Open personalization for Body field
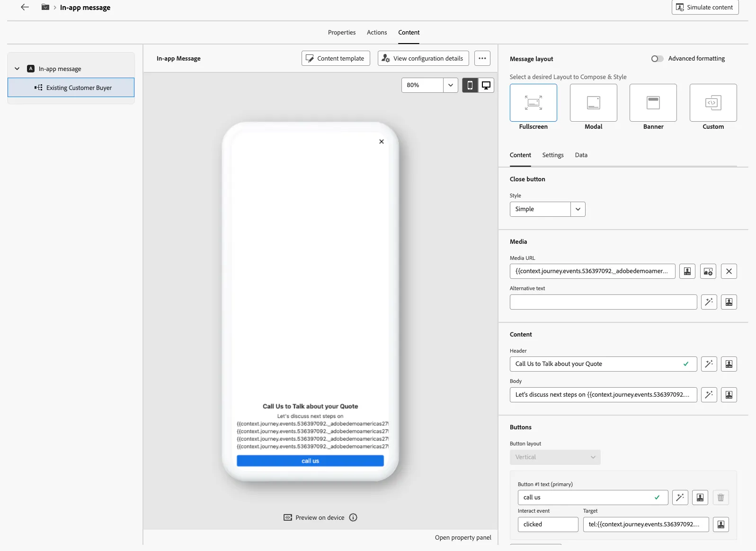The width and height of the screenshot is (756, 551). point(729,395)
